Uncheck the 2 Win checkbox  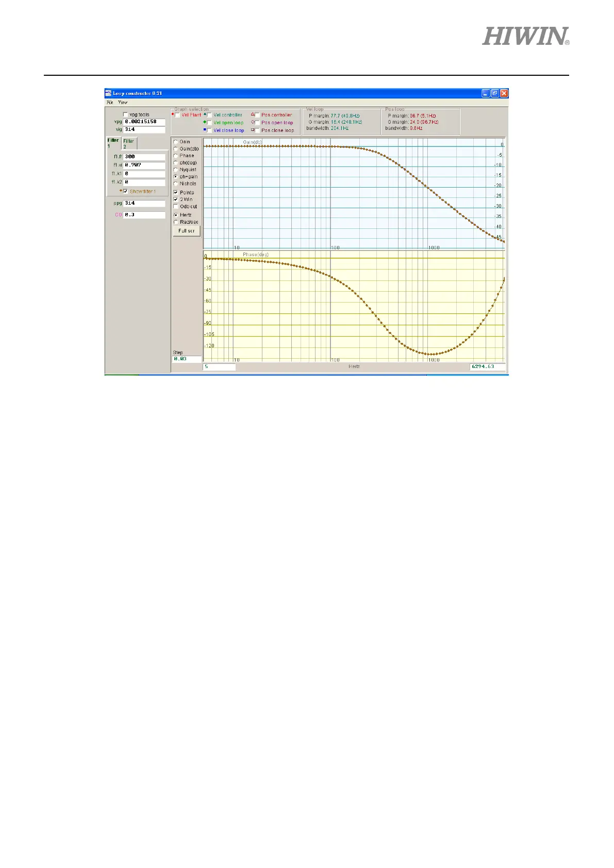(x=176, y=199)
